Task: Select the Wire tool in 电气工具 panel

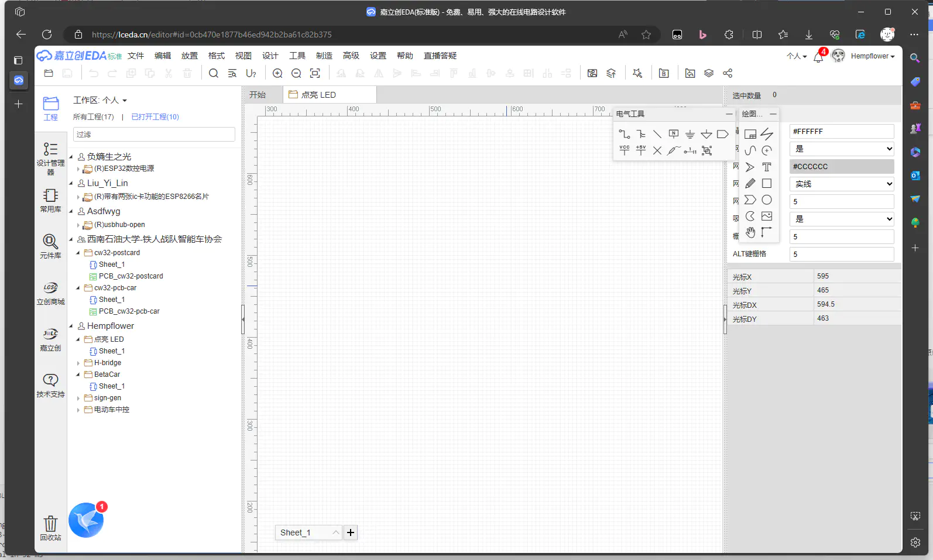Action: [625, 134]
